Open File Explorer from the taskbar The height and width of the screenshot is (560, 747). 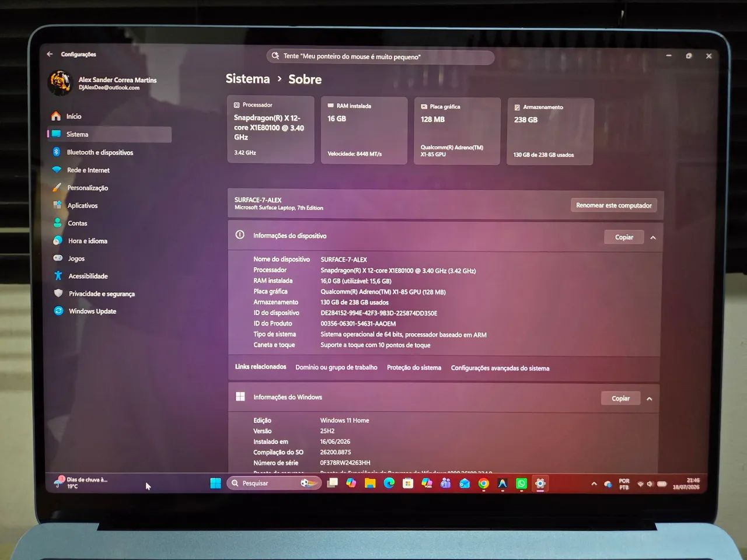[x=369, y=483]
